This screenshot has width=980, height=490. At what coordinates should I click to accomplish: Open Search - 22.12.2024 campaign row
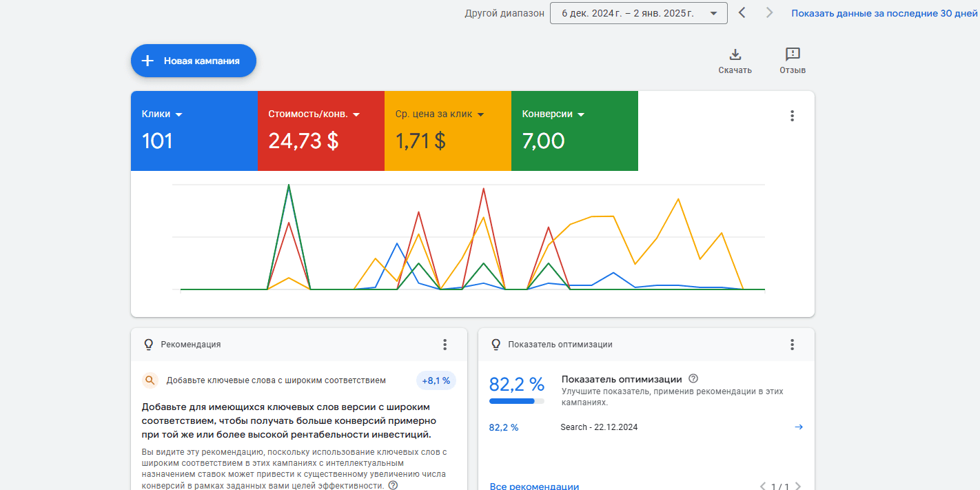[646, 427]
